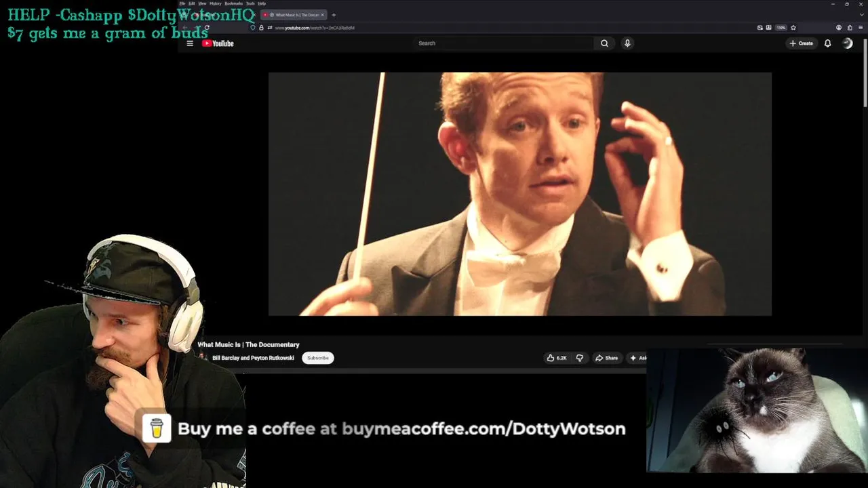Open the View menu

tap(202, 3)
